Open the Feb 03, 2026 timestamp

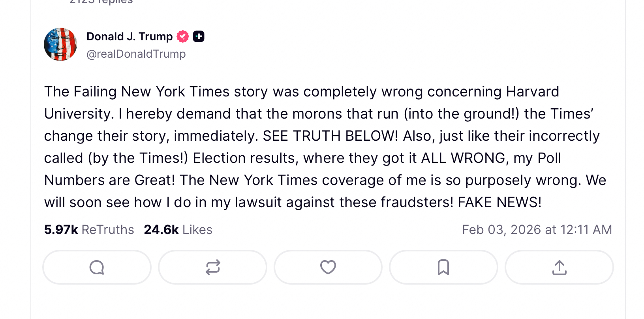pyautogui.click(x=537, y=230)
